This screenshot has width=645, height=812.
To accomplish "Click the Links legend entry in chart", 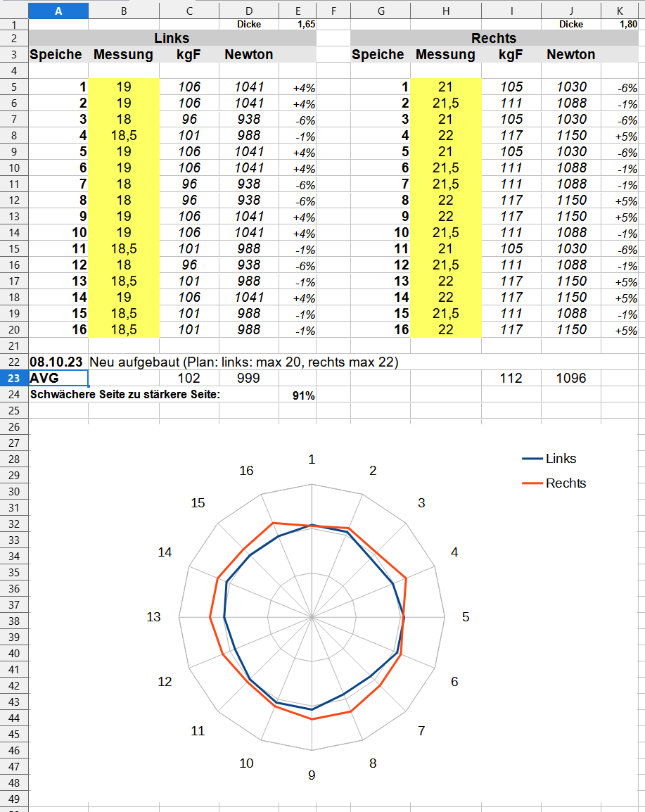I will tap(560, 459).
